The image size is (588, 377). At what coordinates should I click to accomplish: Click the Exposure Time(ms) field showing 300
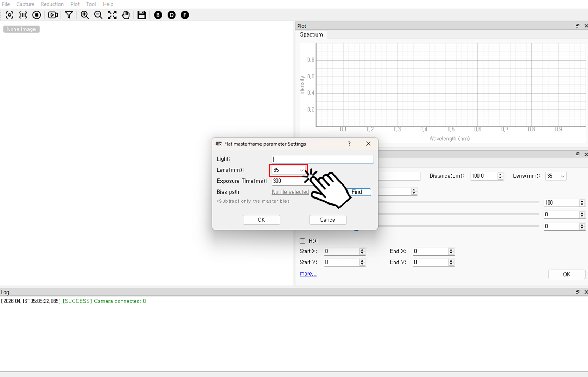click(289, 181)
